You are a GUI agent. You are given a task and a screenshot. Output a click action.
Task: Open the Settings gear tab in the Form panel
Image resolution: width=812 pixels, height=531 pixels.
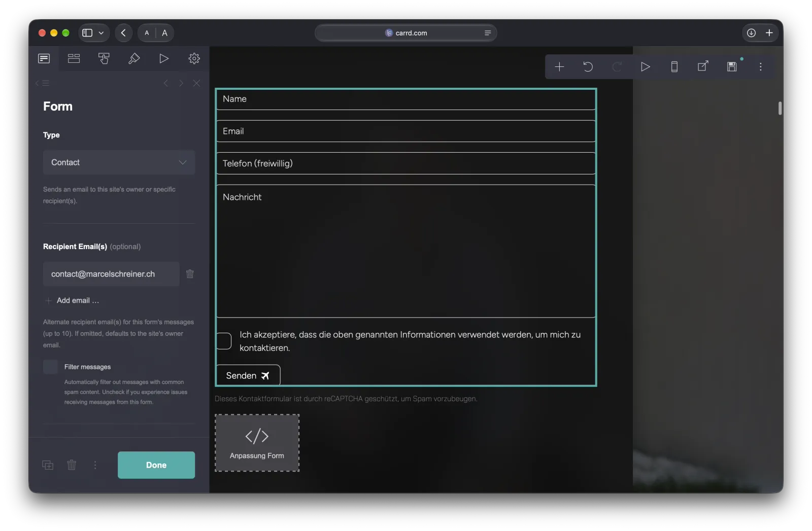tap(194, 59)
